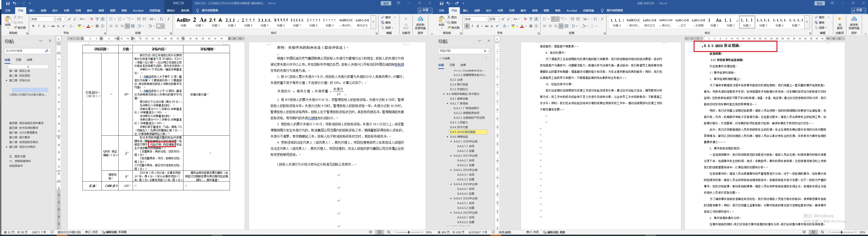
Task: Open 文件 menu in the left window
Action: coord(8,10)
